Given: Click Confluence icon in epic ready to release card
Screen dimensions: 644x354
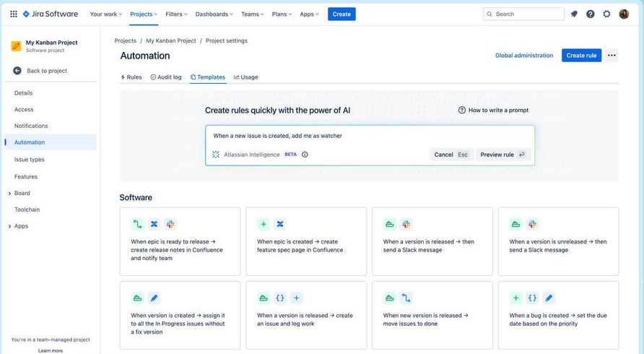Looking at the screenshot, I should coord(154,224).
